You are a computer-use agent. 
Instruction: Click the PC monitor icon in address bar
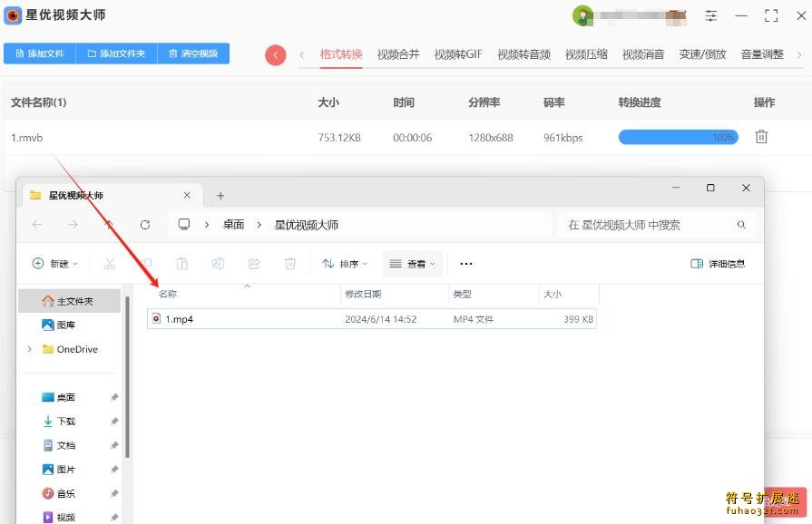184,224
